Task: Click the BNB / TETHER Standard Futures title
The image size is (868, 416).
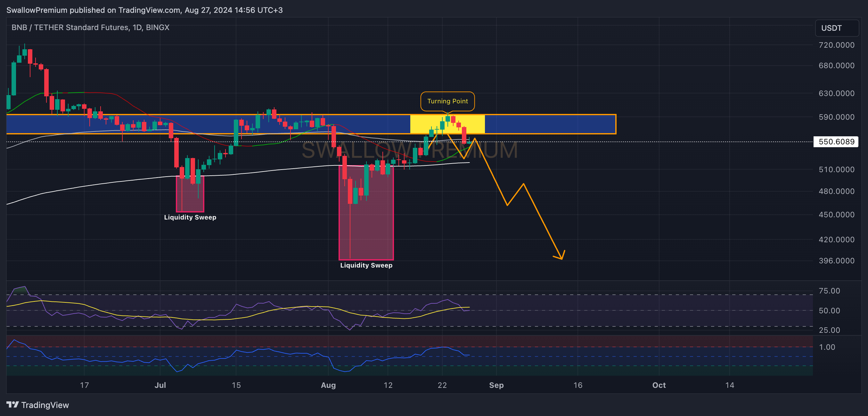Action: point(90,27)
